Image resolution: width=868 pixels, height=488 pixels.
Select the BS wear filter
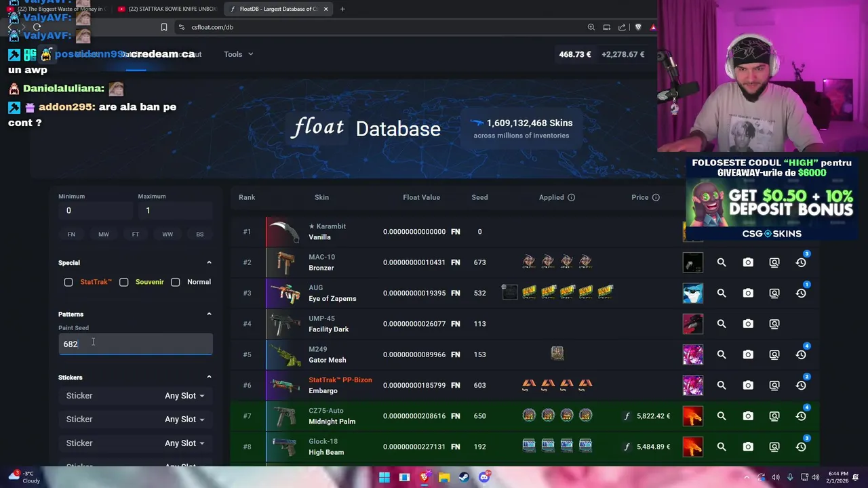click(x=199, y=234)
